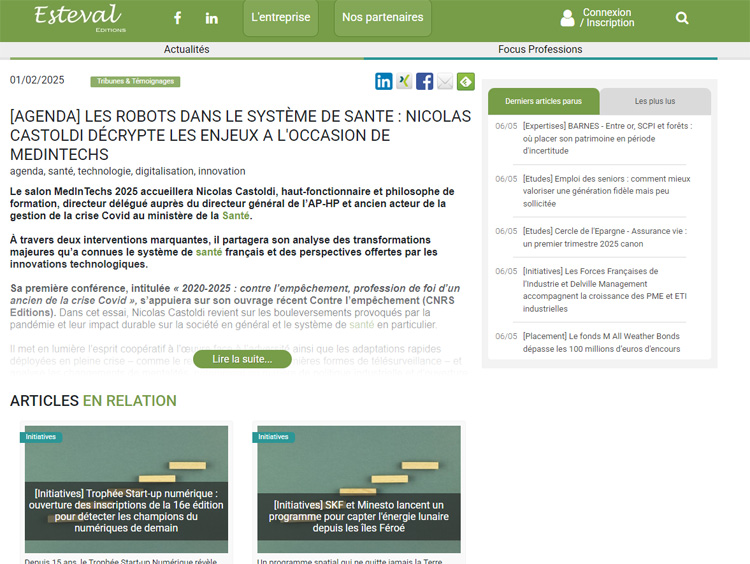Share article on LinkedIn

click(384, 82)
